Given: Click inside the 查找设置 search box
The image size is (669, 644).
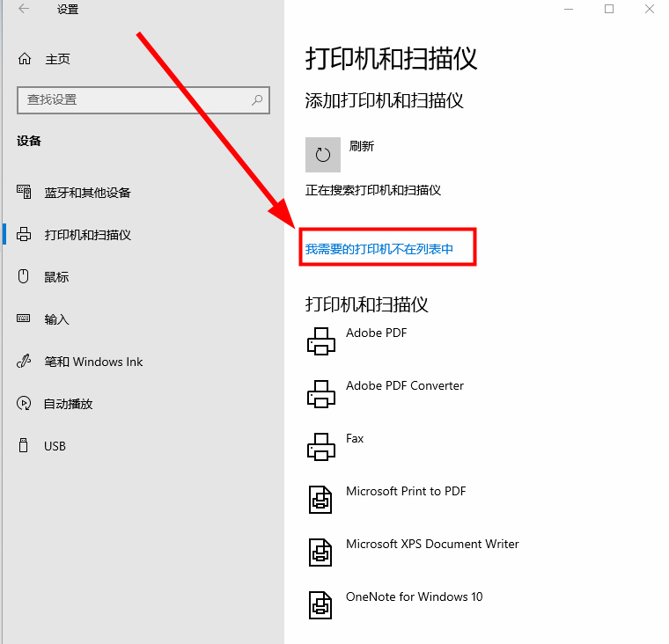Looking at the screenshot, I should [132, 100].
